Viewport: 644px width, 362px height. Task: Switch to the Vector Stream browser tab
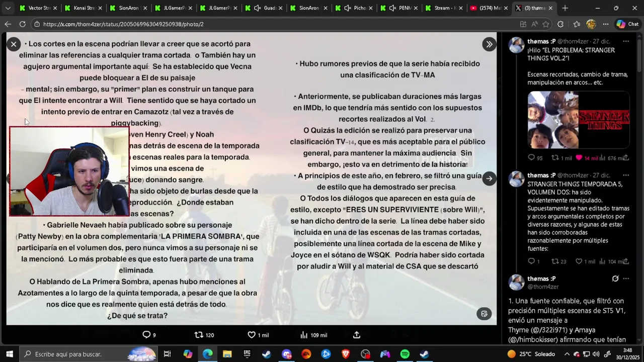tap(38, 8)
